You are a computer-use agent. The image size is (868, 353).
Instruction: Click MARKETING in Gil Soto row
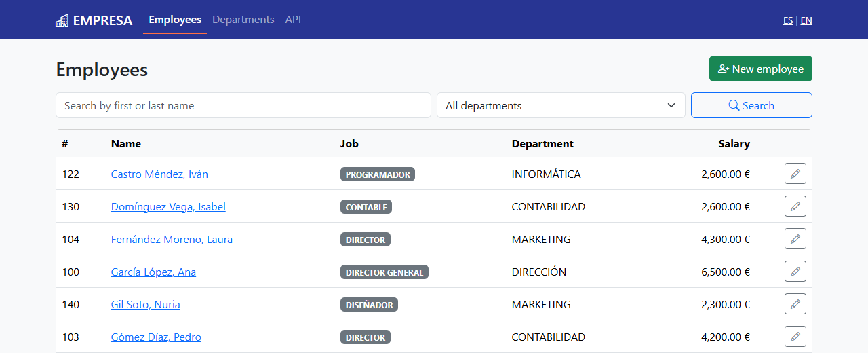coord(541,304)
